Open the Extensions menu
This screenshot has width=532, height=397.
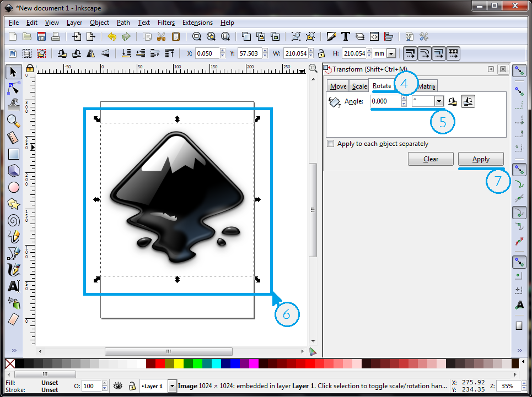197,23
